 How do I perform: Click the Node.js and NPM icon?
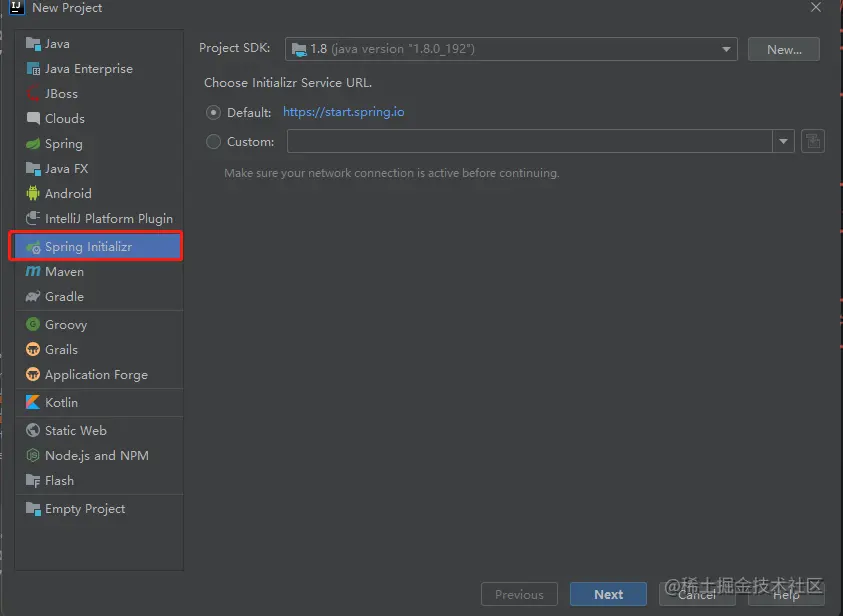tap(33, 455)
